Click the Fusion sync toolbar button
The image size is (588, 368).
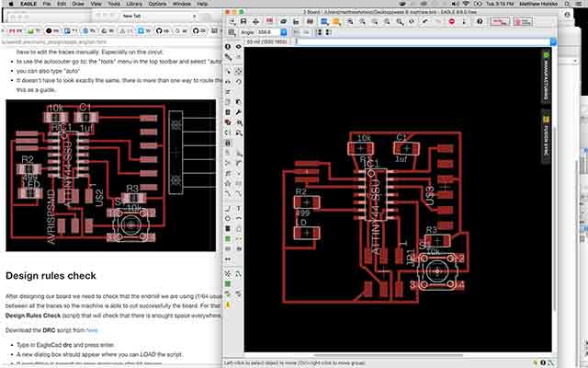pos(523,22)
